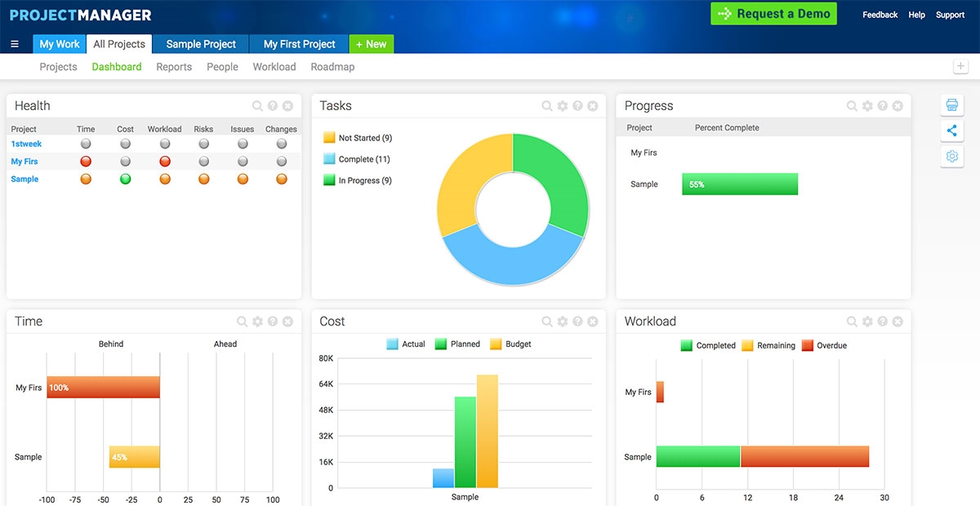Image resolution: width=980 pixels, height=506 pixels.
Task: Toggle the Actual series in Cost legend
Action: (406, 344)
